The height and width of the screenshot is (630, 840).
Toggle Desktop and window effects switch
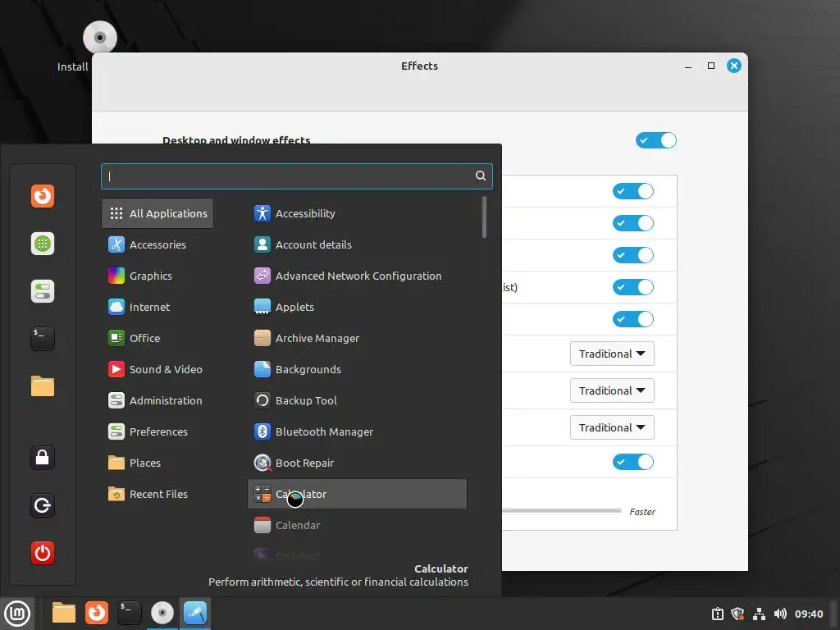(x=655, y=140)
